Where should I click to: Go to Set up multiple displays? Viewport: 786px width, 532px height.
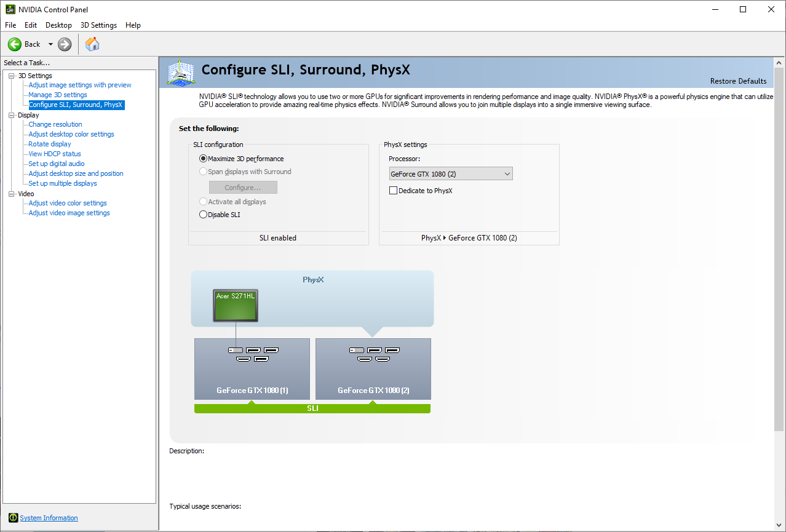pos(63,183)
